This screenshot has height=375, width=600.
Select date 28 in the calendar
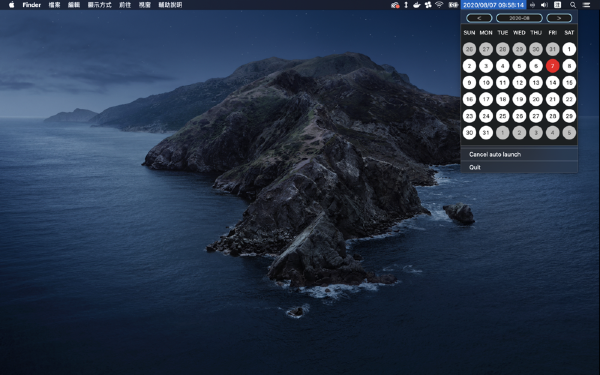click(x=552, y=116)
